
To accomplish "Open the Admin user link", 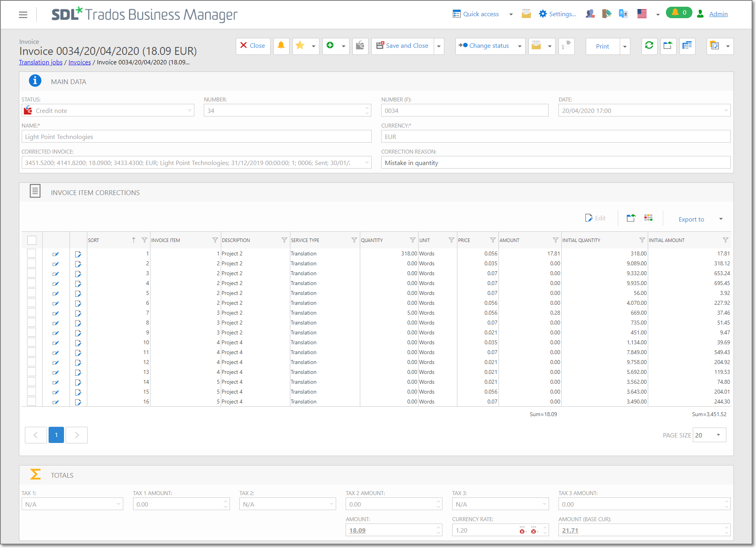I will [x=718, y=14].
